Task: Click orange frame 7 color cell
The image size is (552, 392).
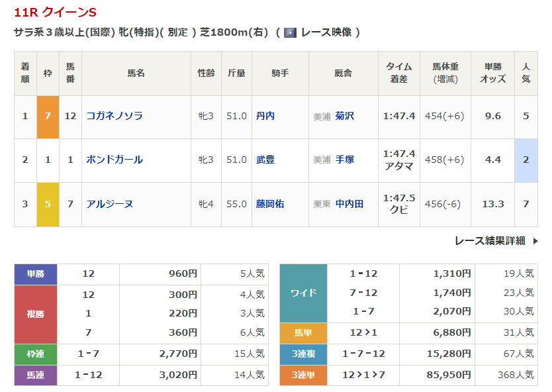Action: click(x=48, y=117)
